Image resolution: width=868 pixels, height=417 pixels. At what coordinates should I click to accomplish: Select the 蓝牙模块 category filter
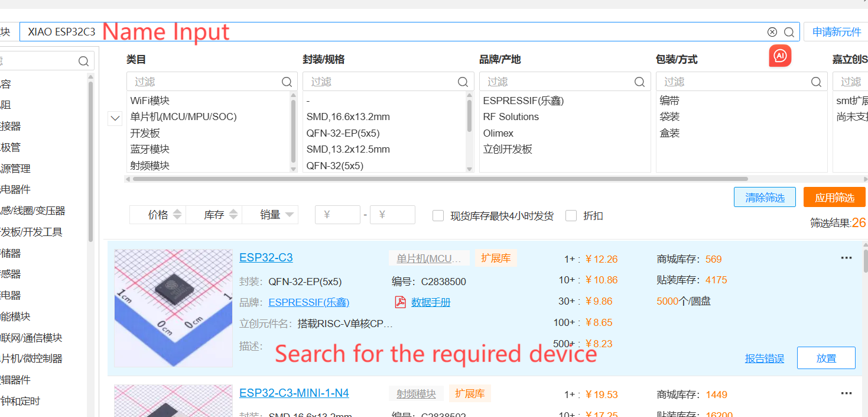tap(150, 149)
